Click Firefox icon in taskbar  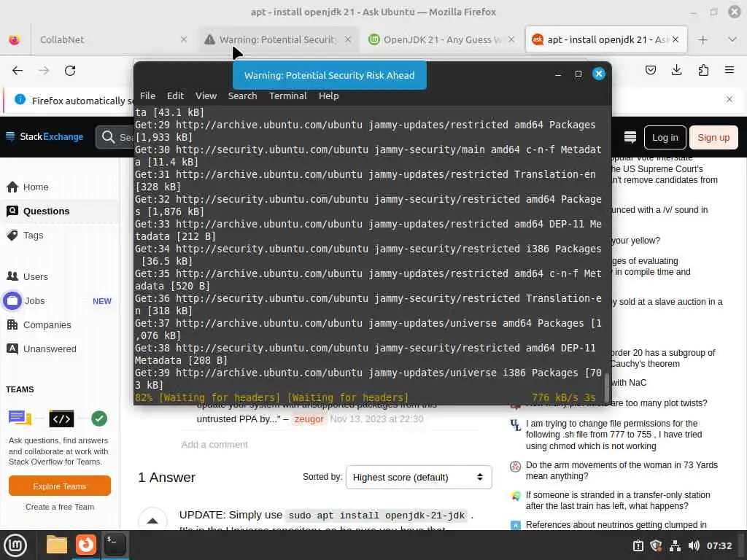click(x=86, y=545)
